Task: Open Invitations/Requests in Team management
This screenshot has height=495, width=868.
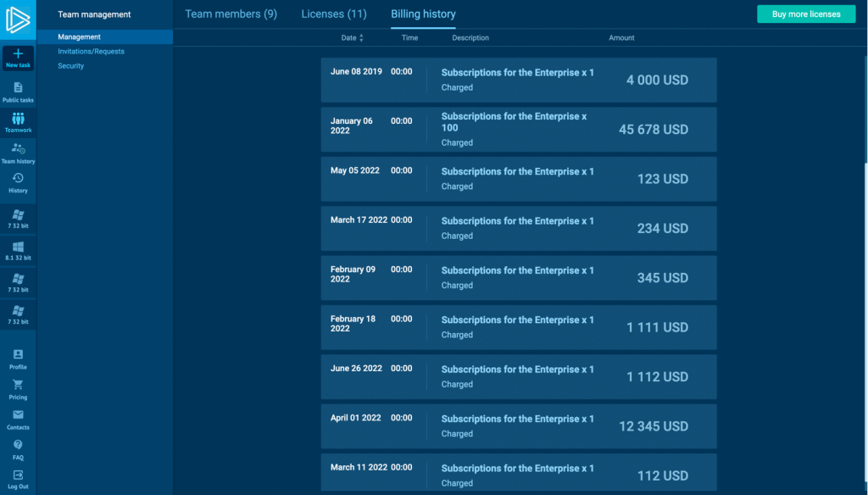Action: pos(91,52)
